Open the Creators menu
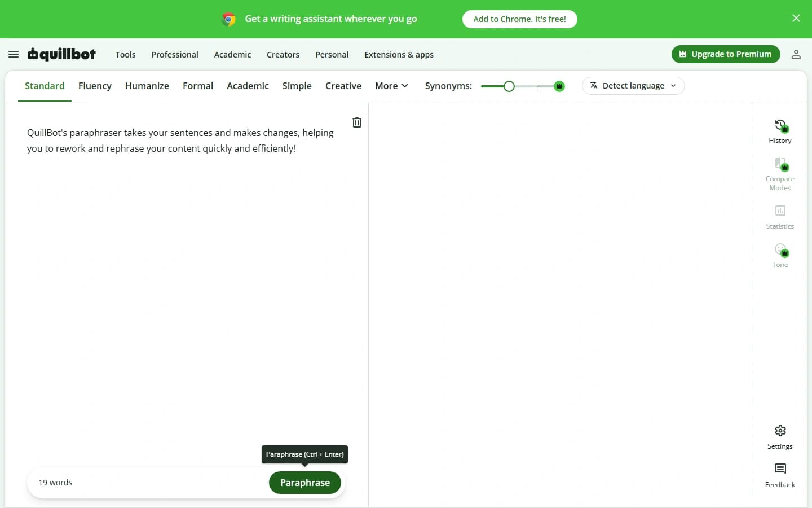The width and height of the screenshot is (812, 508). [x=283, y=55]
